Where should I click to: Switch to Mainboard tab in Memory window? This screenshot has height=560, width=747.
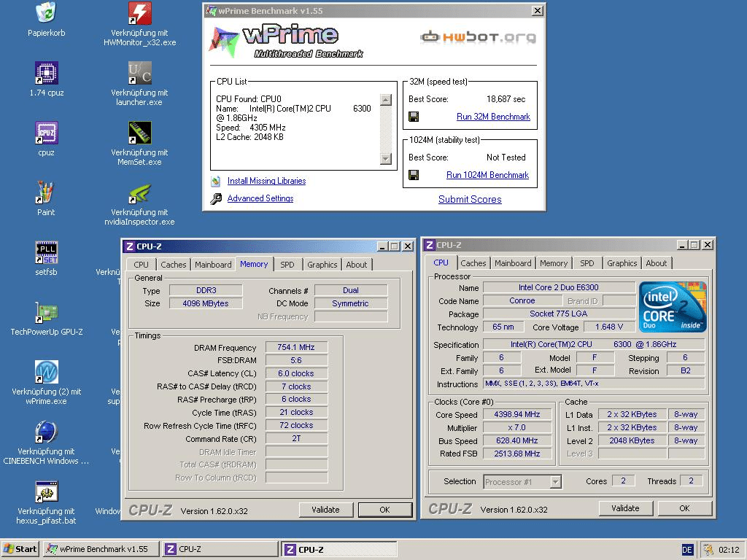[213, 265]
